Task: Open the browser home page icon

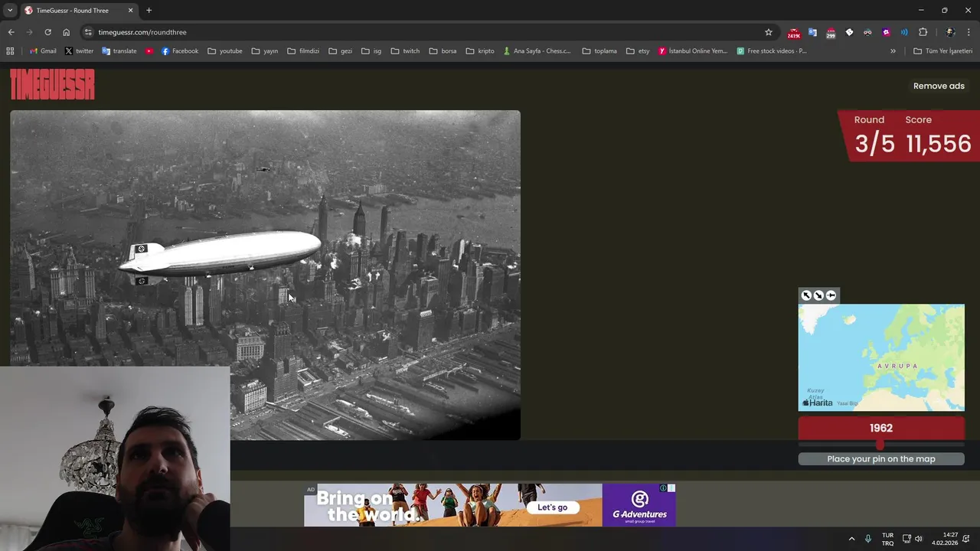Action: (66, 32)
